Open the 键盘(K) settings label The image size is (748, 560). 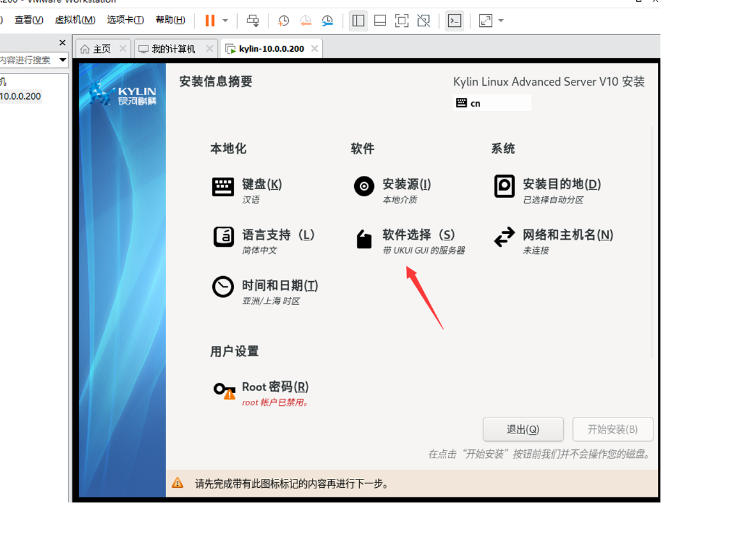point(262,184)
